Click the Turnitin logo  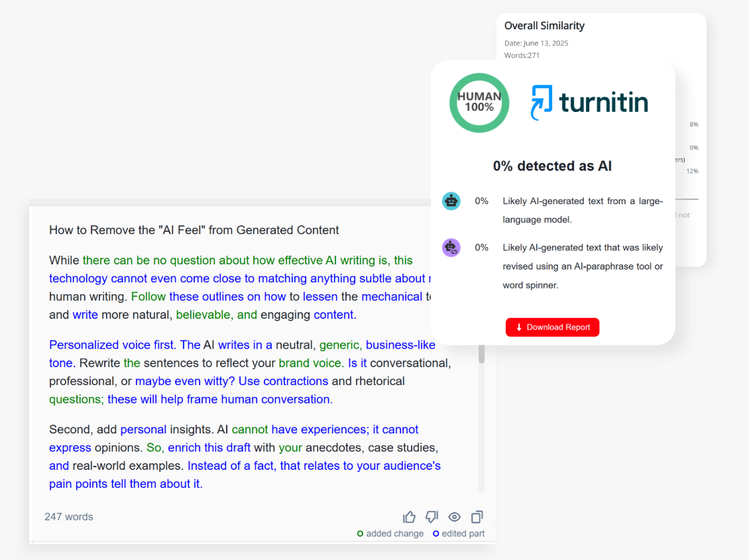coord(589,103)
